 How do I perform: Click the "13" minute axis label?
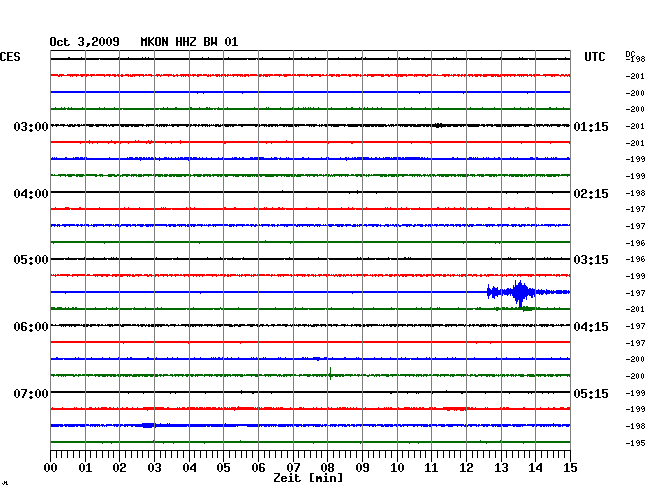tap(501, 468)
